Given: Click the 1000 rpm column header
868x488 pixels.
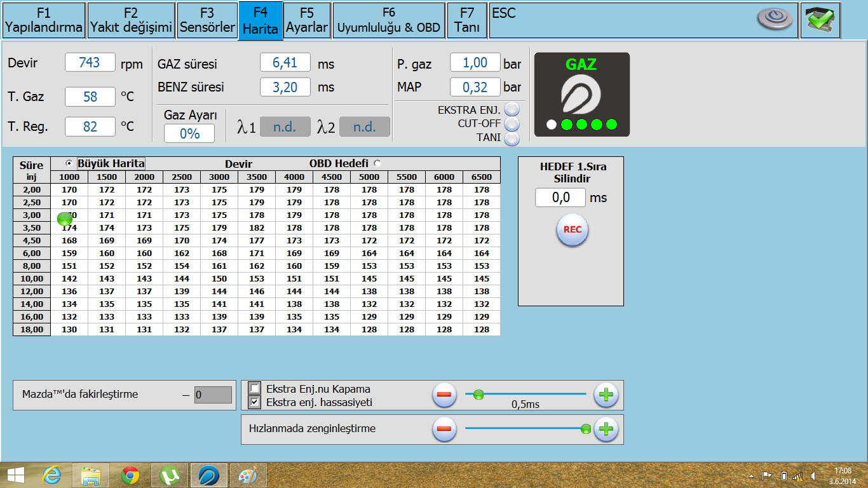Looking at the screenshot, I should click(x=69, y=177).
